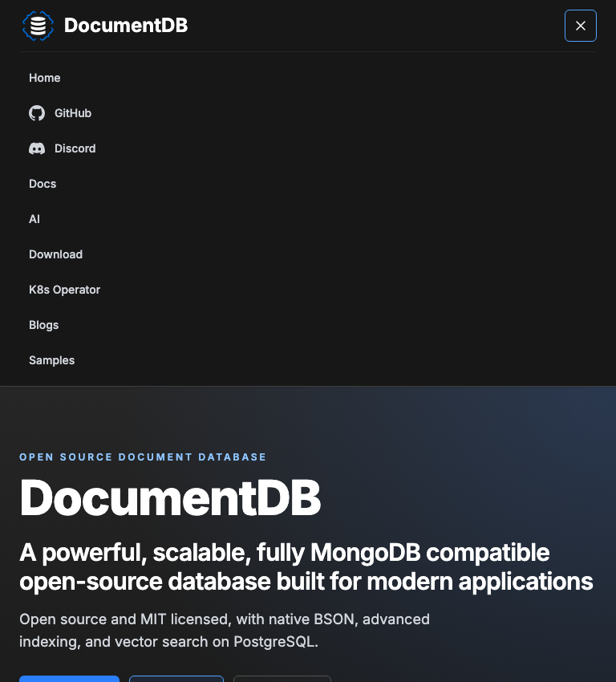
Task: Select the Samples menu item
Action: [51, 360]
